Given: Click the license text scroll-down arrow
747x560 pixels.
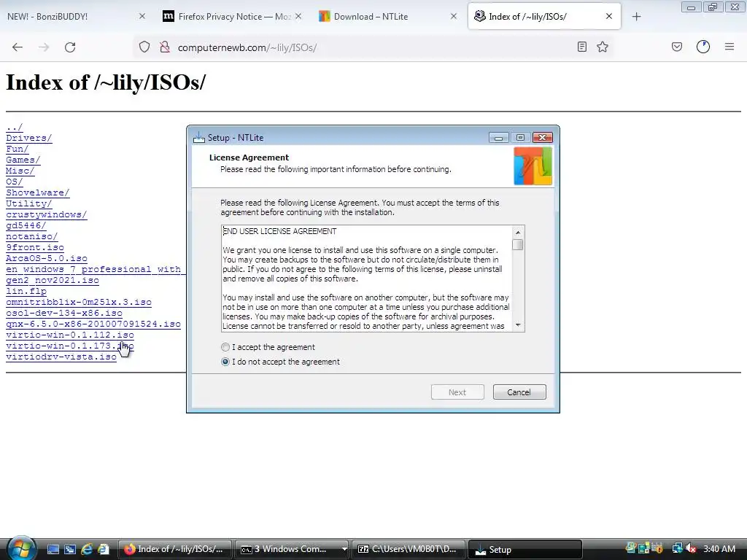Looking at the screenshot, I should (x=518, y=325).
